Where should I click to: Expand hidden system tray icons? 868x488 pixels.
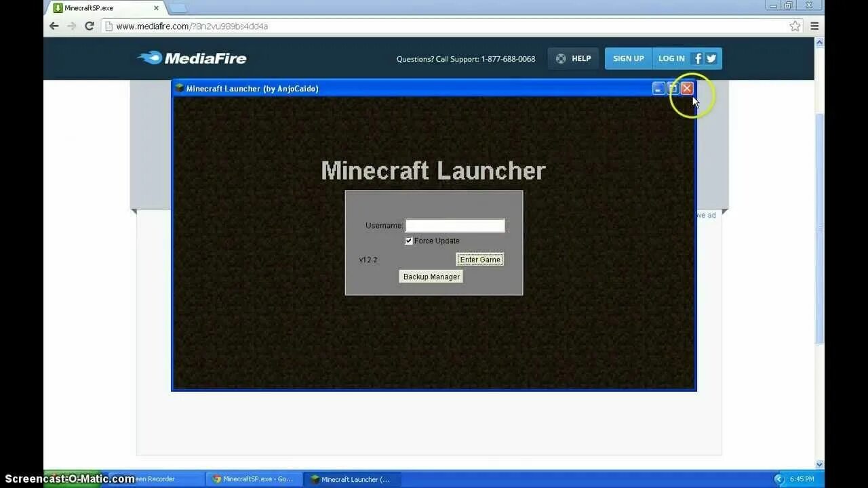click(x=779, y=479)
